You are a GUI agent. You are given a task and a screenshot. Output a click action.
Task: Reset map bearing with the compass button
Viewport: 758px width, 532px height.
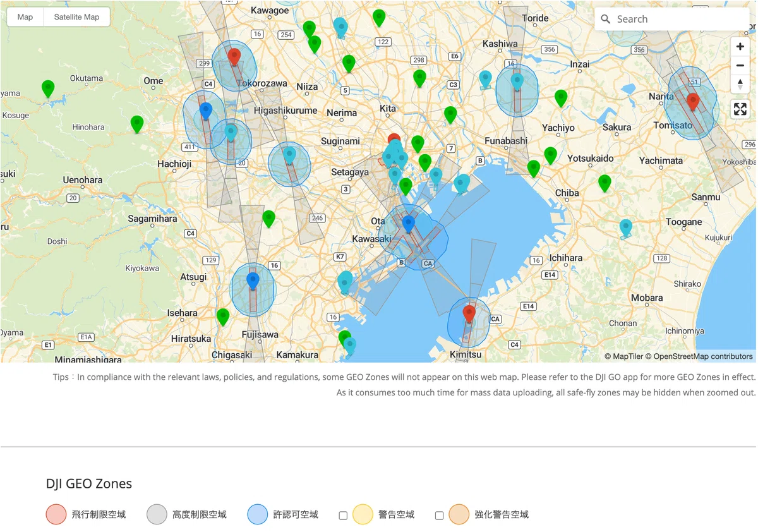[740, 83]
